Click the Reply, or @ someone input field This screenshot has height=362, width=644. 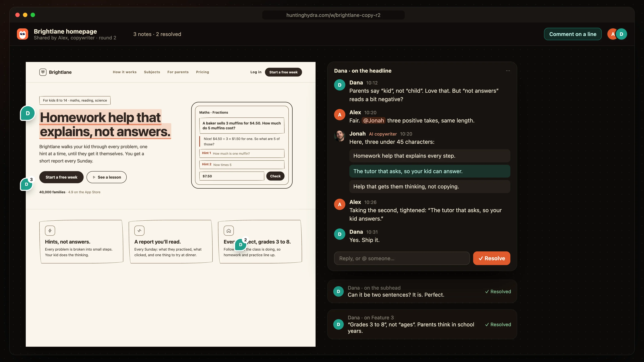402,258
